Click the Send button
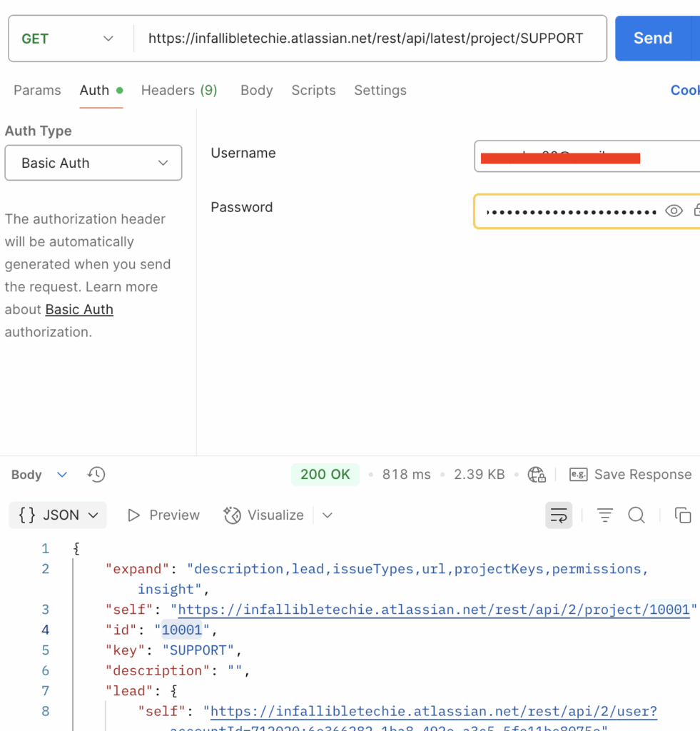 click(x=652, y=39)
